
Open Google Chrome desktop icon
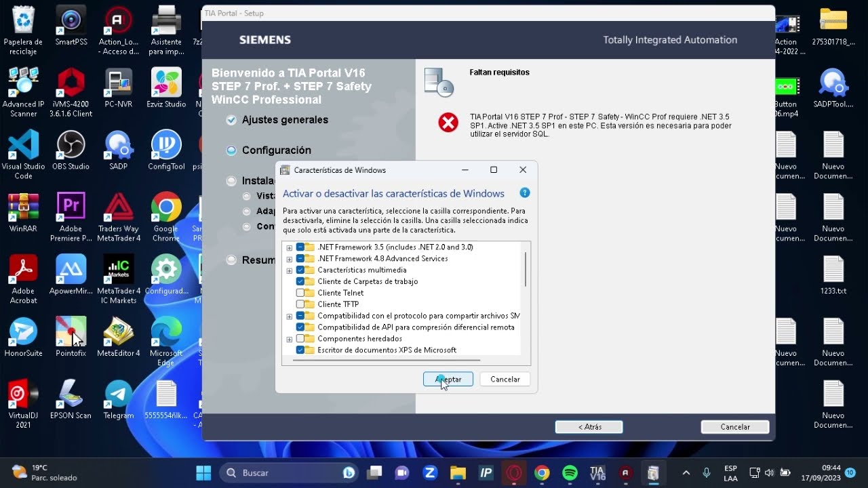click(166, 218)
